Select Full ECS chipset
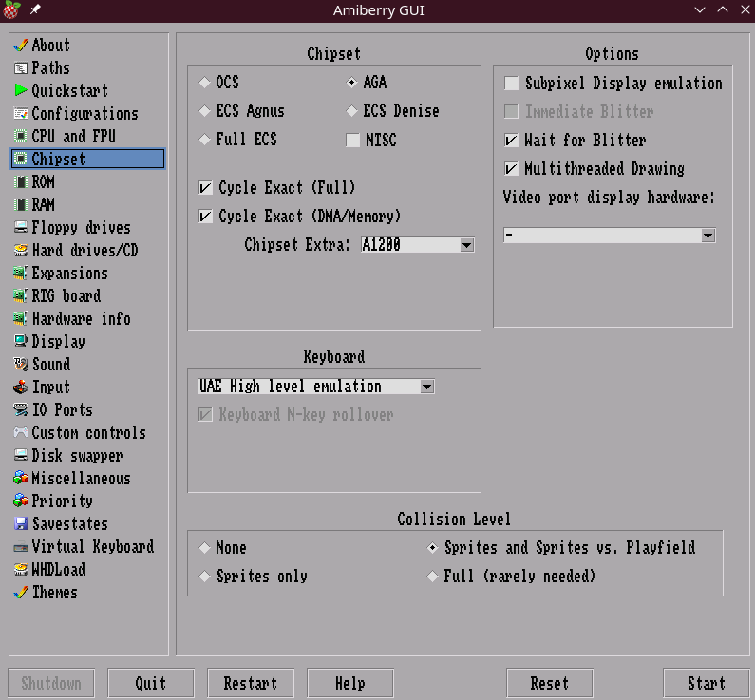Image resolution: width=755 pixels, height=700 pixels. click(204, 140)
